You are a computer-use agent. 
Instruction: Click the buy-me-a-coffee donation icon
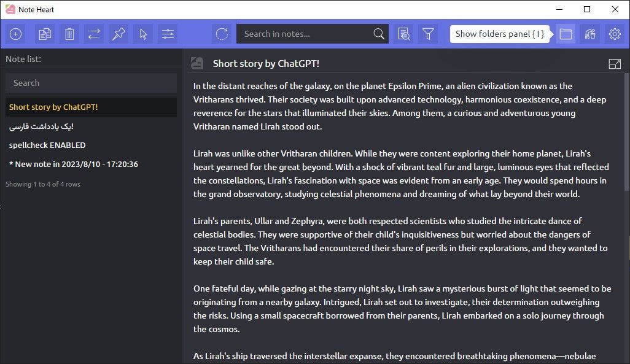pyautogui.click(x=590, y=34)
